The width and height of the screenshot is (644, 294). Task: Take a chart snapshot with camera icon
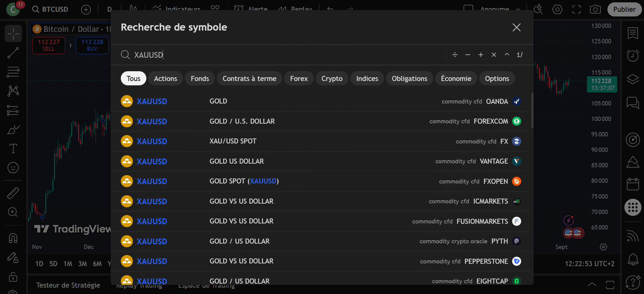595,9
